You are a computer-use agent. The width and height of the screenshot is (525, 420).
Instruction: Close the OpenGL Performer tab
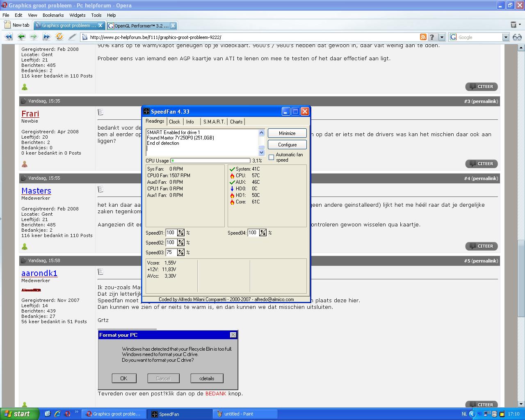point(173,25)
